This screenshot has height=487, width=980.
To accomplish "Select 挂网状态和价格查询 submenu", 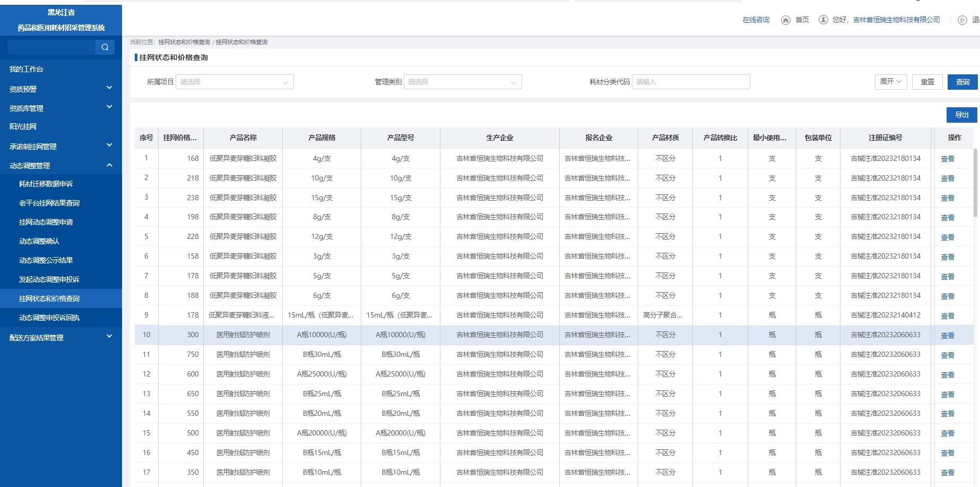I will (x=61, y=298).
